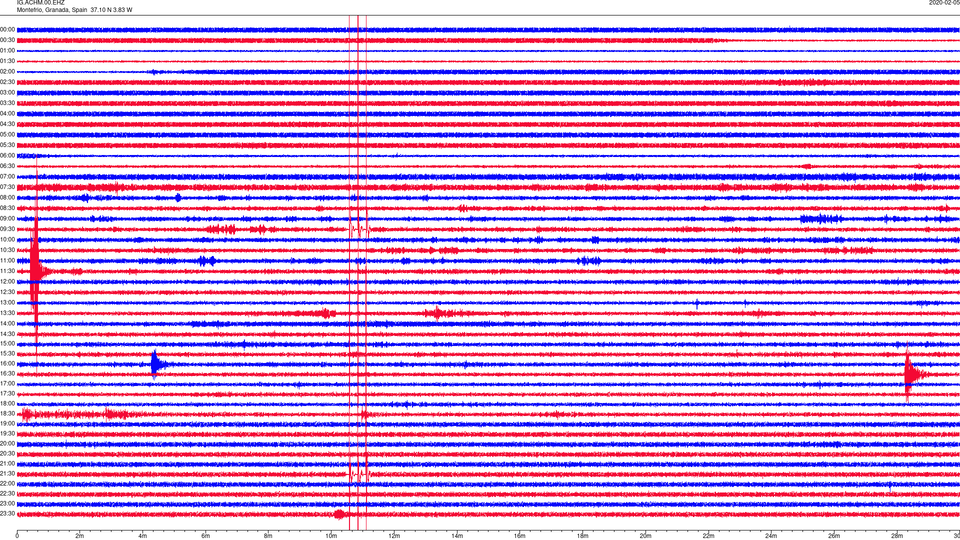The width and height of the screenshot is (960, 540).
Task: Select the 09:00 trace time label
Action: pos(7,219)
